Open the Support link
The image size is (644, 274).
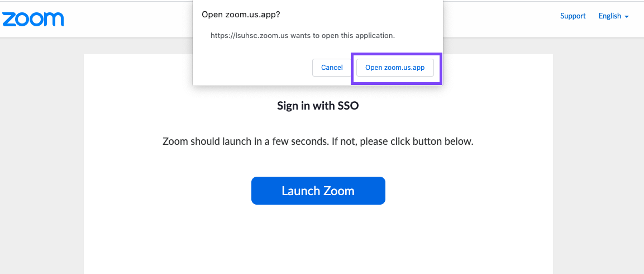click(x=573, y=16)
